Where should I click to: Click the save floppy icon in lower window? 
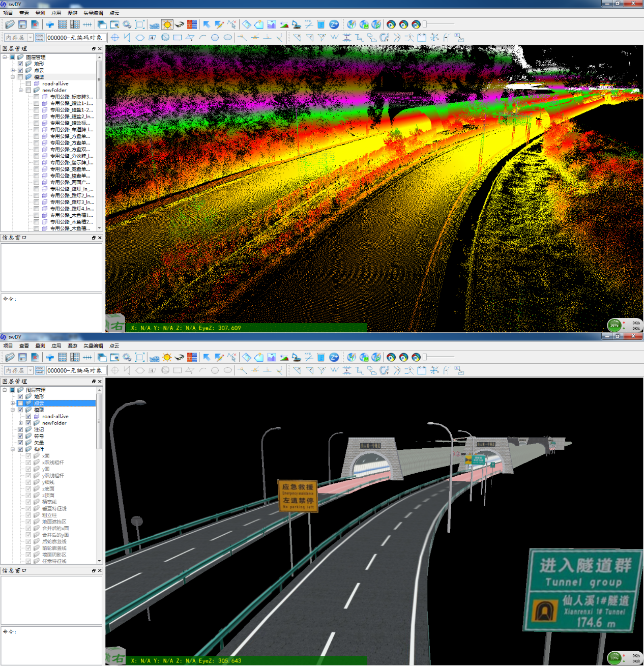coord(22,357)
